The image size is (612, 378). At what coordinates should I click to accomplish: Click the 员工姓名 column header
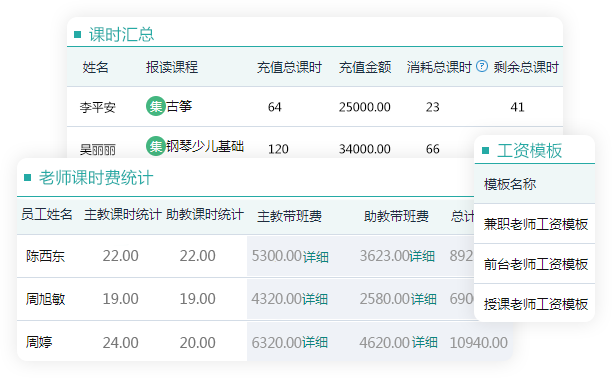pyautogui.click(x=46, y=214)
